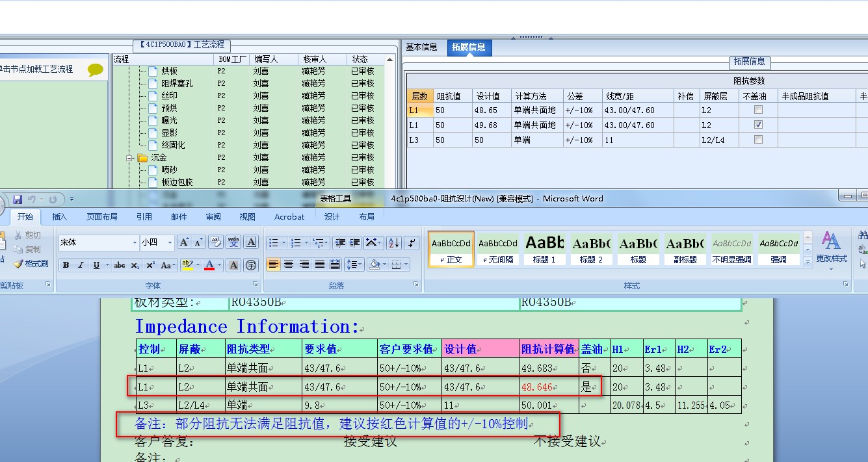This screenshot has height=462, width=868.
Task: Apply the 标题 1 quick style
Action: coord(545,249)
